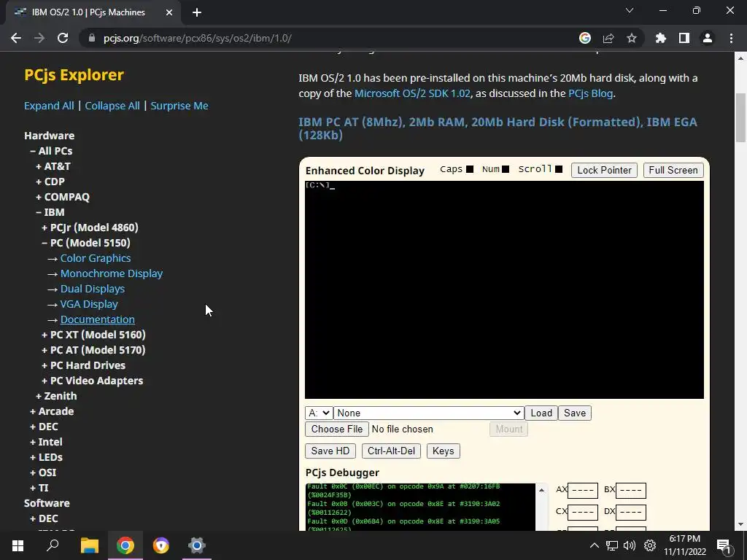The height and width of the screenshot is (560, 747).
Task: Open Windows taskbar search
Action: 53,545
